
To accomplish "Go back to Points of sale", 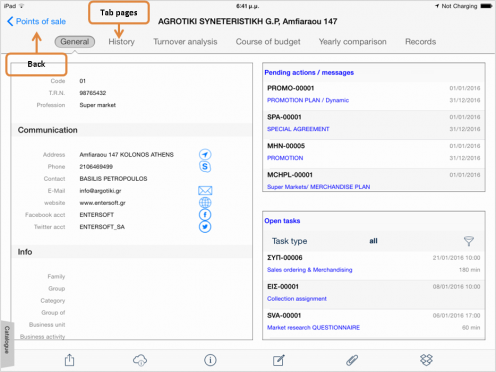I will pyautogui.click(x=36, y=21).
